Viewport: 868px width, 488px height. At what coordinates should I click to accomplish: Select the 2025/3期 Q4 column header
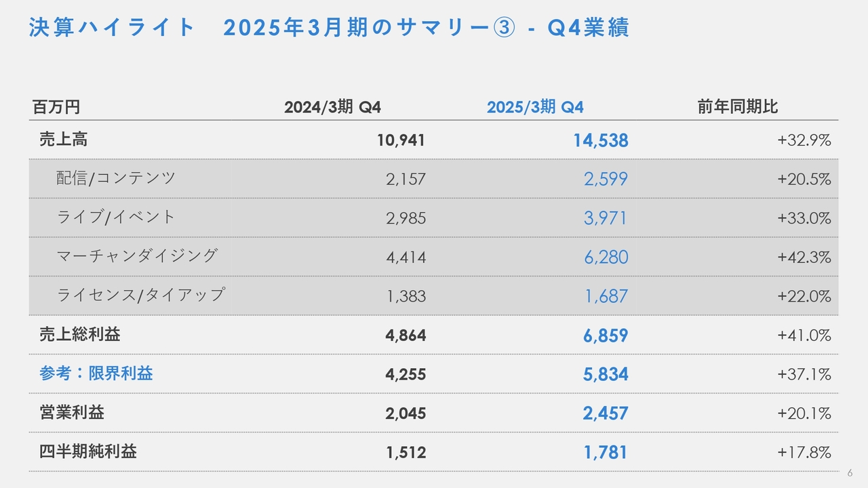click(535, 107)
